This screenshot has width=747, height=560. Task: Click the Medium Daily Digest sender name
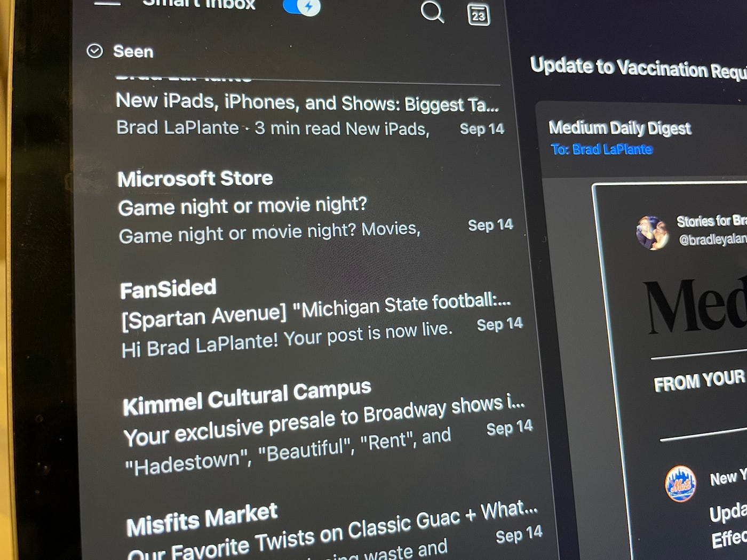coord(620,128)
